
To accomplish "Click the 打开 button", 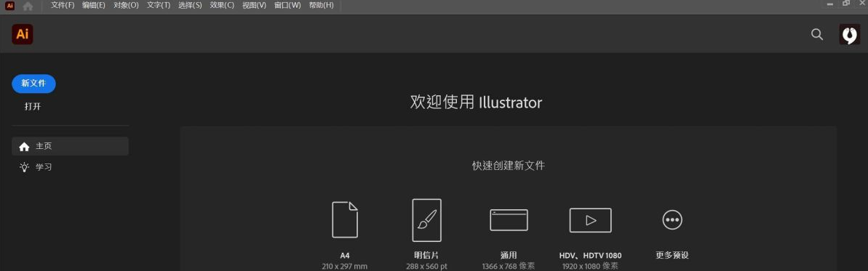I will [x=33, y=107].
